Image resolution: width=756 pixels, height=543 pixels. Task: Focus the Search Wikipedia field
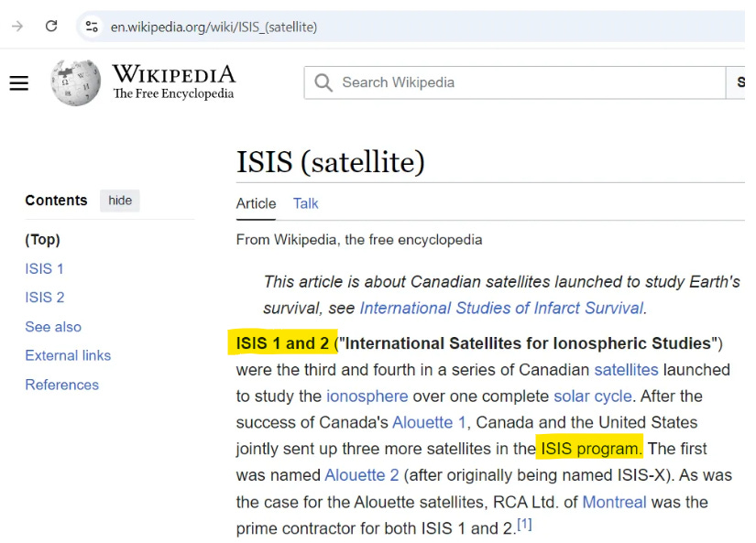(514, 82)
